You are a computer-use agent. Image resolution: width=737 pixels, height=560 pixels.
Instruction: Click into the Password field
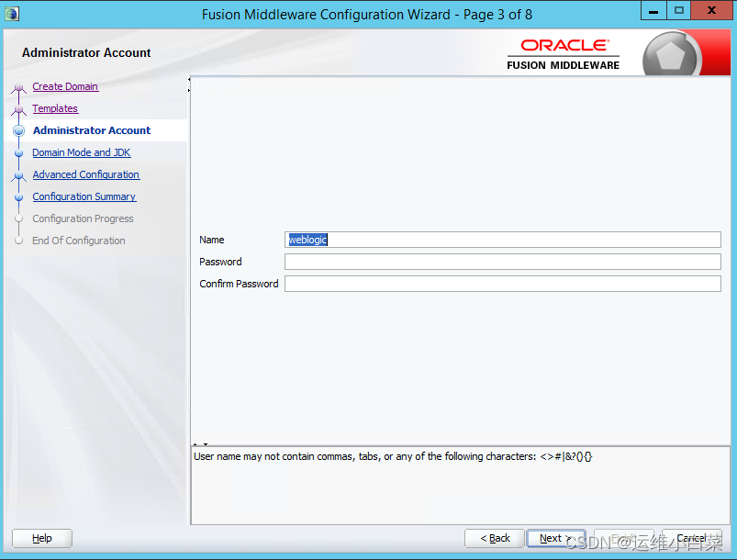(x=502, y=262)
